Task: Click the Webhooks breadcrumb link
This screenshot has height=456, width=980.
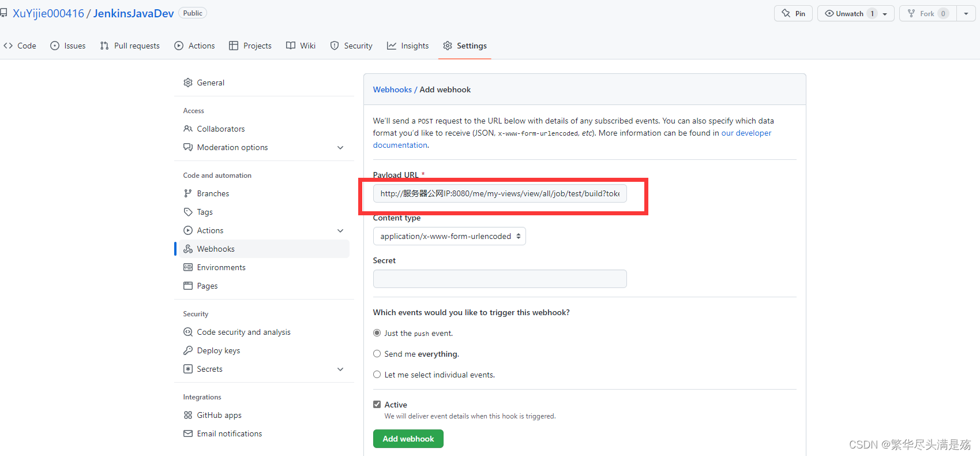Action: [392, 89]
